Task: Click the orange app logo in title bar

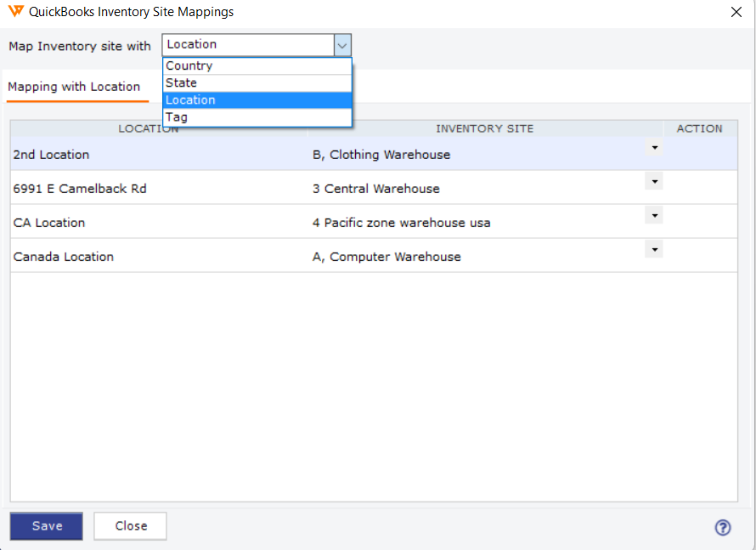Action: (16, 11)
